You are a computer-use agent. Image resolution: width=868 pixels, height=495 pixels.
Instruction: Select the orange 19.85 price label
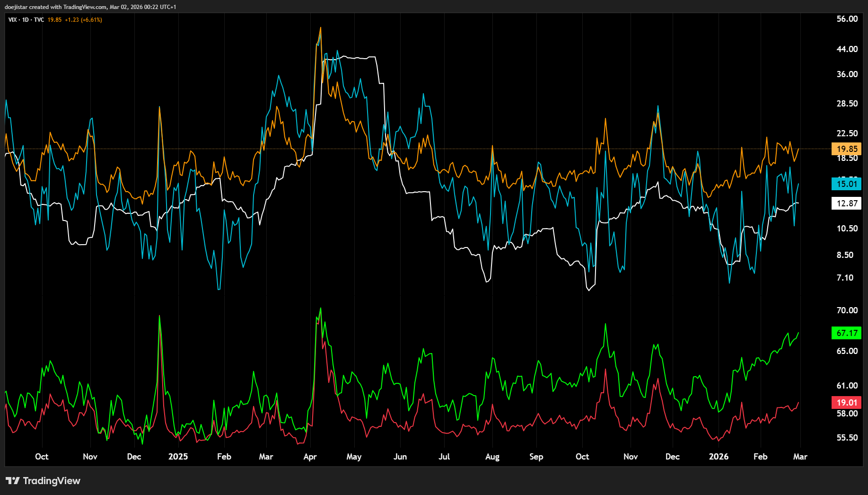[x=846, y=149]
